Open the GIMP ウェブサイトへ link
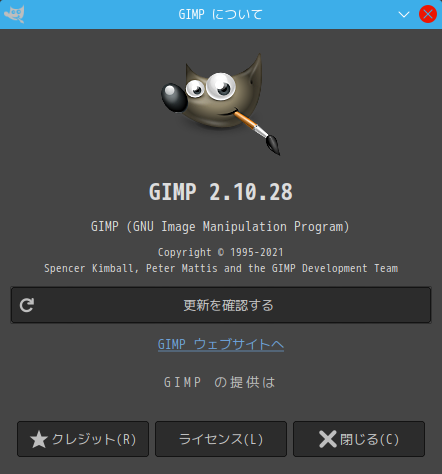The width and height of the screenshot is (442, 474). [x=221, y=344]
